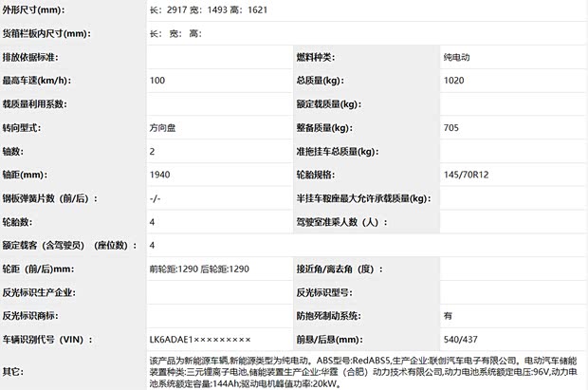This screenshot has height=390, width=588.
Task: Select the 纯电动 fuel type value
Action: click(456, 58)
